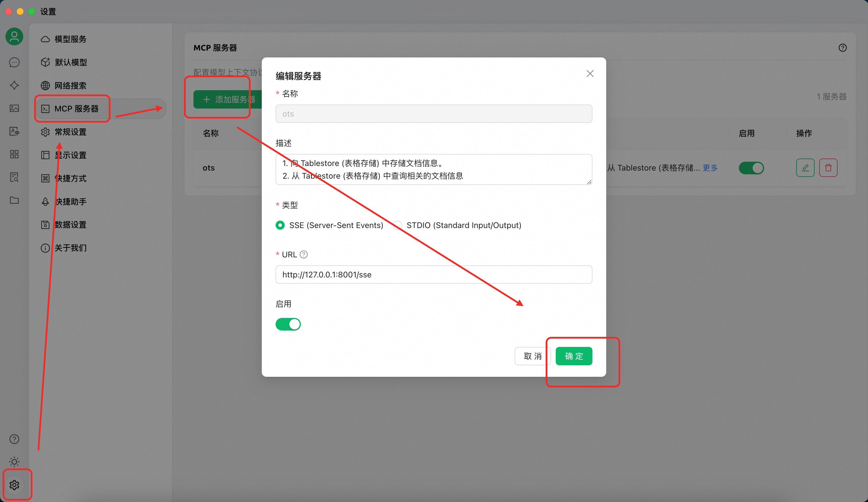Image resolution: width=868 pixels, height=502 pixels.
Task: Click the URL input field
Action: pos(433,274)
